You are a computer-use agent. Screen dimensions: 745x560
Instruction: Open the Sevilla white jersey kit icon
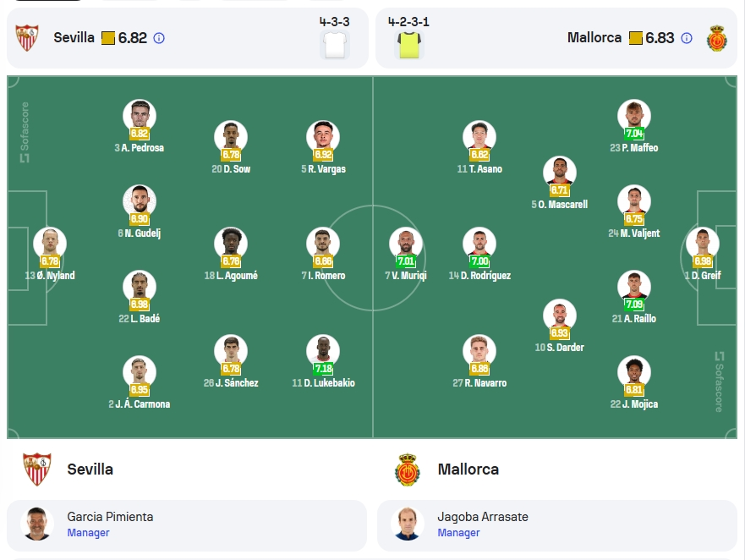[x=335, y=45]
